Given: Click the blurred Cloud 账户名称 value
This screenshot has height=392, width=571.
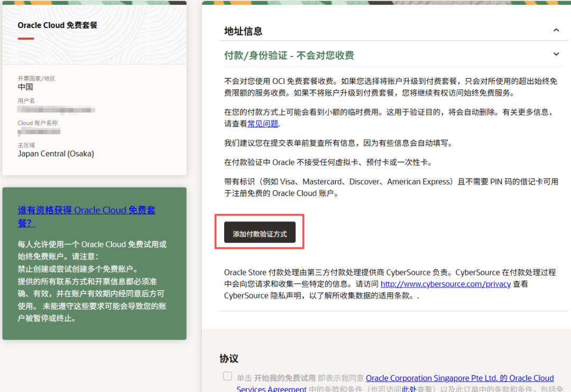Looking at the screenshot, I should click(39, 132).
